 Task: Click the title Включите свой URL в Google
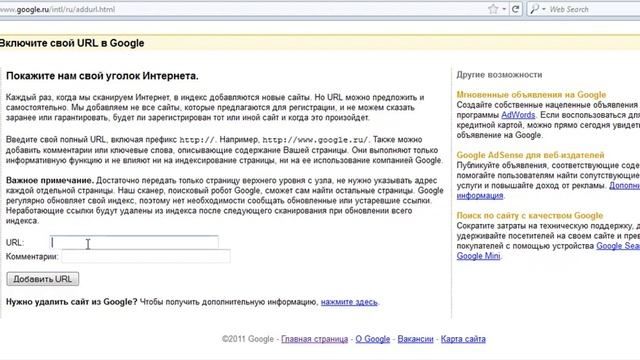pos(72,43)
